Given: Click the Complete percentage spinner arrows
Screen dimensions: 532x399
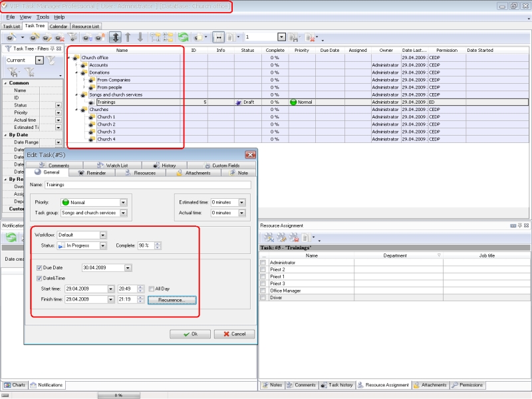Looking at the screenshot, I should [x=158, y=246].
